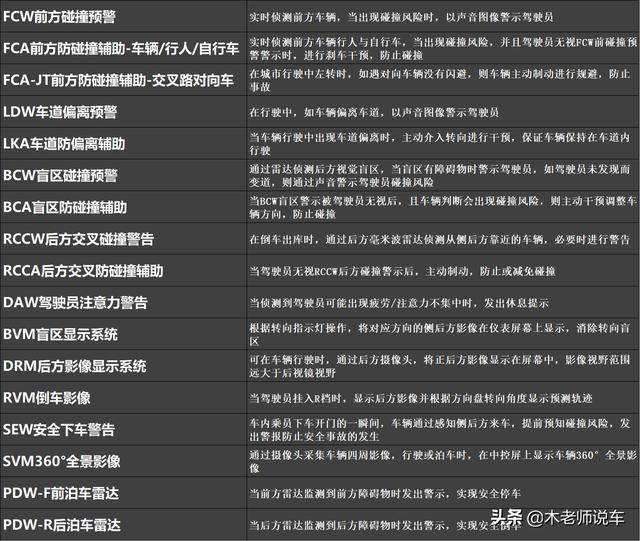
Task: Click description starting 当后方雷达监测到后方障碍物
Action: click(385, 525)
